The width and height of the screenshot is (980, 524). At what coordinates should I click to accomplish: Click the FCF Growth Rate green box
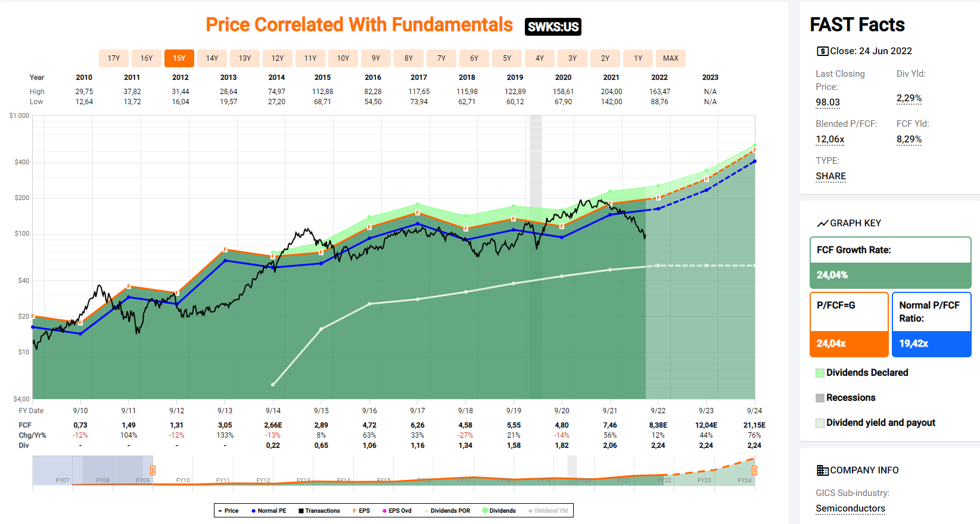pos(890,263)
